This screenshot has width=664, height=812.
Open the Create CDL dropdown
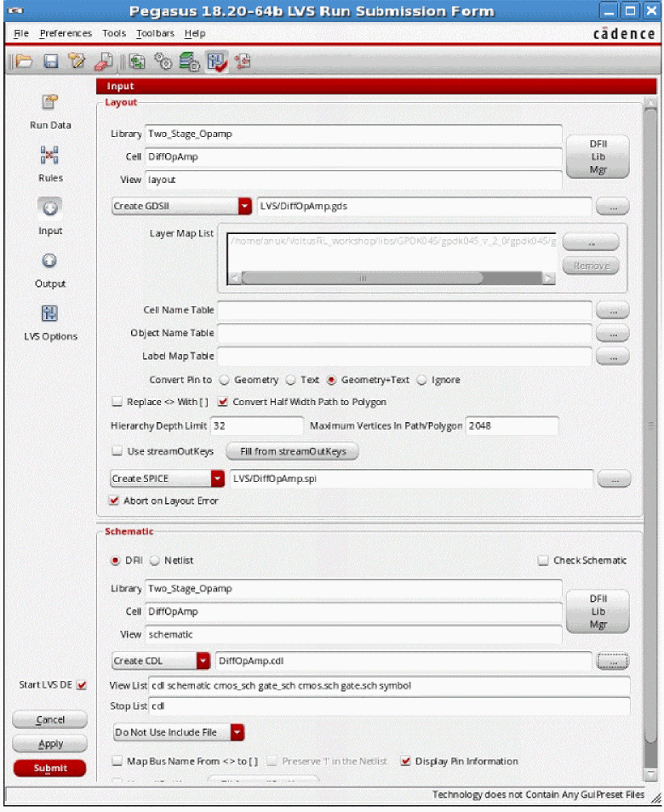coord(161,660)
